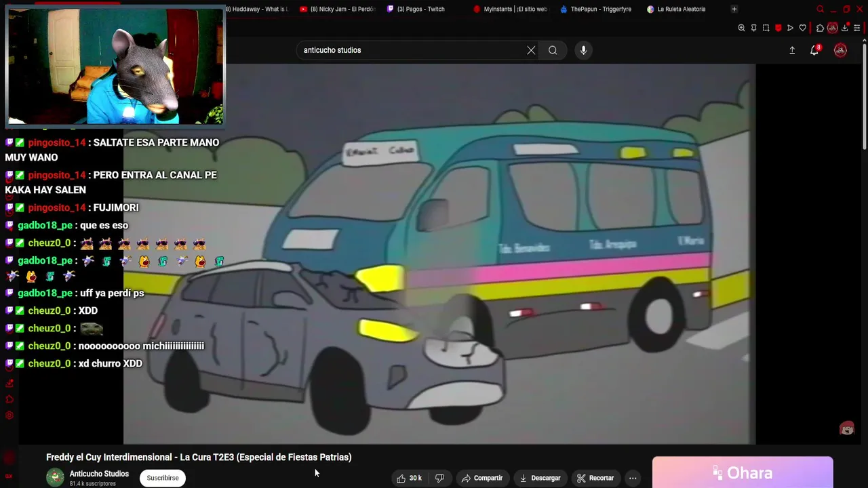The image size is (868, 488).
Task: Click the Descargar download button
Action: pos(540,478)
